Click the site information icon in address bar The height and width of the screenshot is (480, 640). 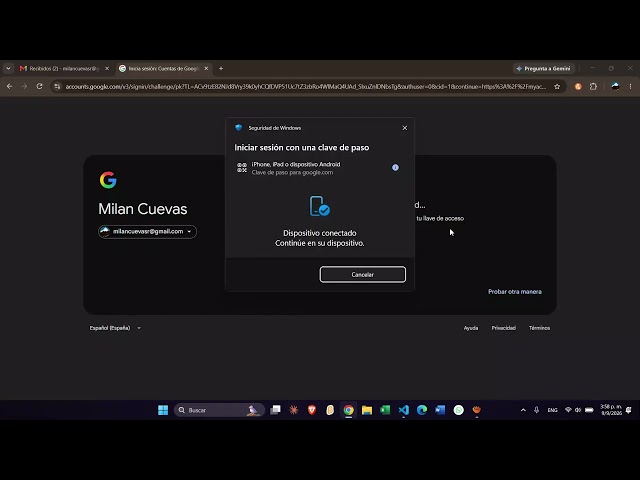[x=57, y=86]
